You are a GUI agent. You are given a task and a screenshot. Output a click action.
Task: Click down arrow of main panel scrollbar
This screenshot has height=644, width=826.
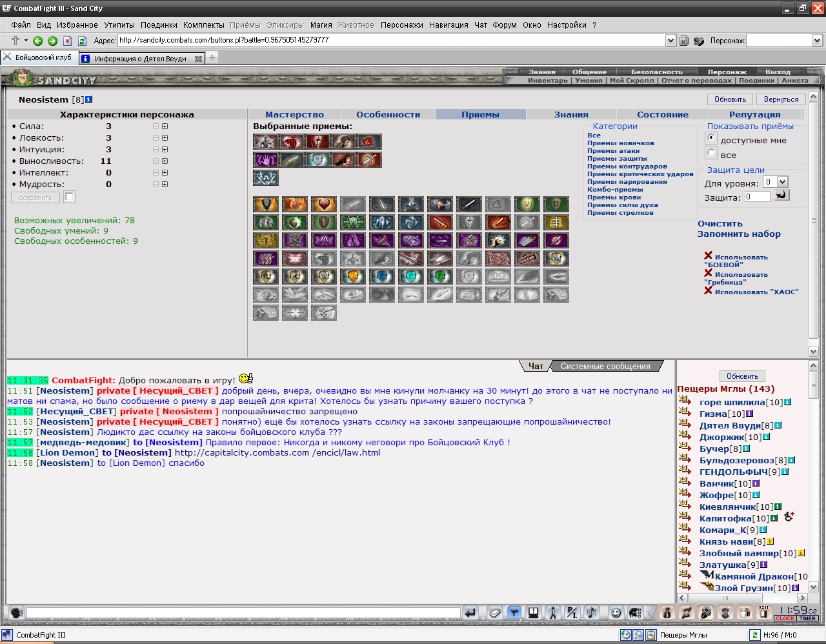(813, 352)
